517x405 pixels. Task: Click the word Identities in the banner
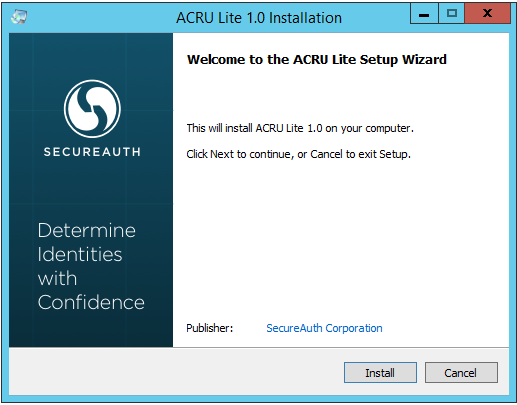pos(80,254)
